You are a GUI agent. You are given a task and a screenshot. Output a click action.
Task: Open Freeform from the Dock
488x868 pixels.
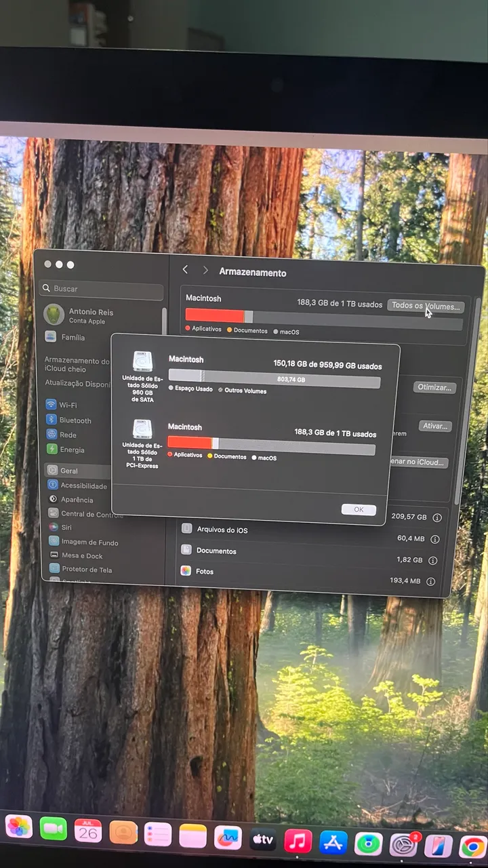tap(228, 837)
